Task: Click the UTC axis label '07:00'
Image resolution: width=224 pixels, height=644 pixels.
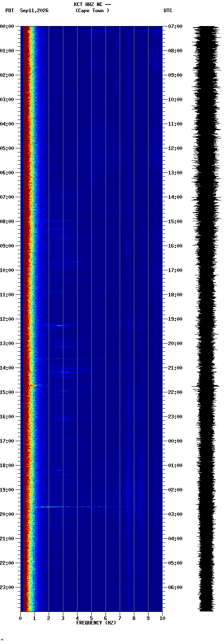Action: click(175, 26)
